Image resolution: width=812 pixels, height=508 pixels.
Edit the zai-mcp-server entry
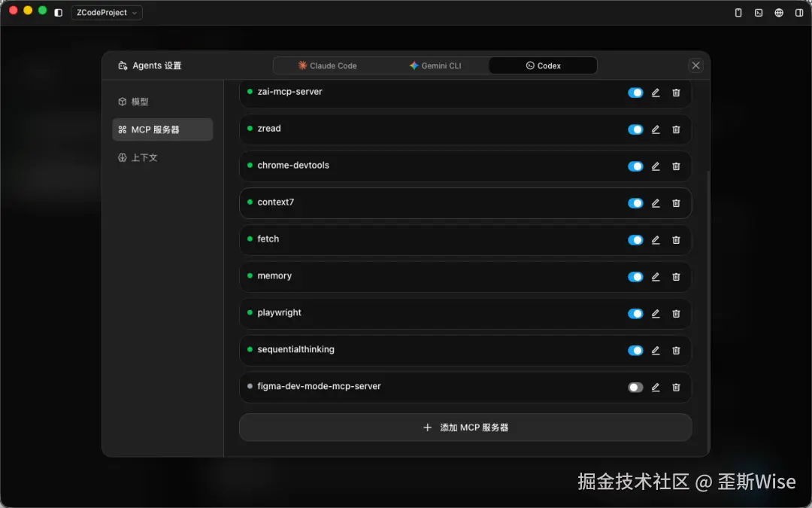656,93
